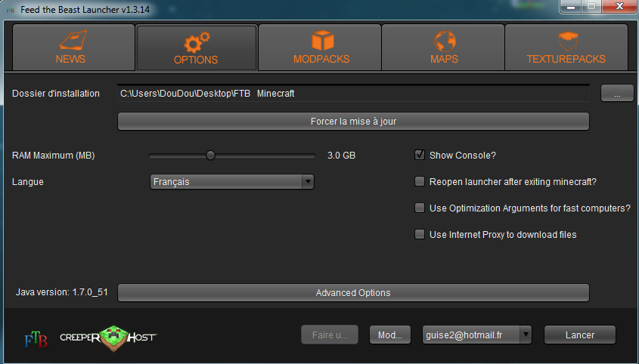Minimize the launcher window
The width and height of the screenshot is (639, 364).
pyautogui.click(x=571, y=7)
